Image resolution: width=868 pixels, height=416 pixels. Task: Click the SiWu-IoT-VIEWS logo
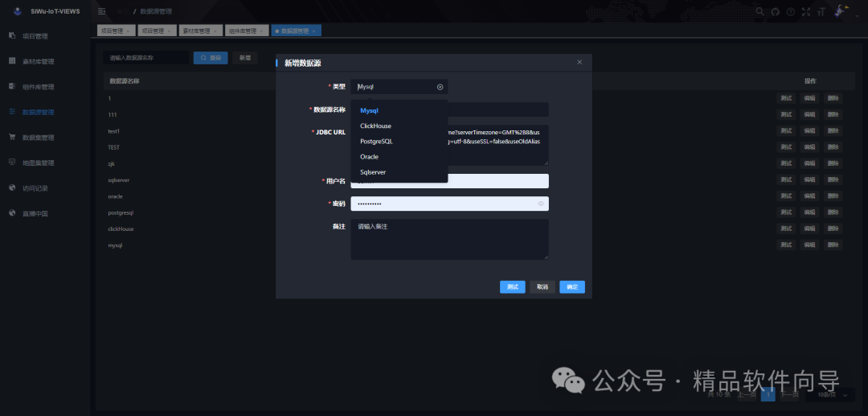click(47, 11)
